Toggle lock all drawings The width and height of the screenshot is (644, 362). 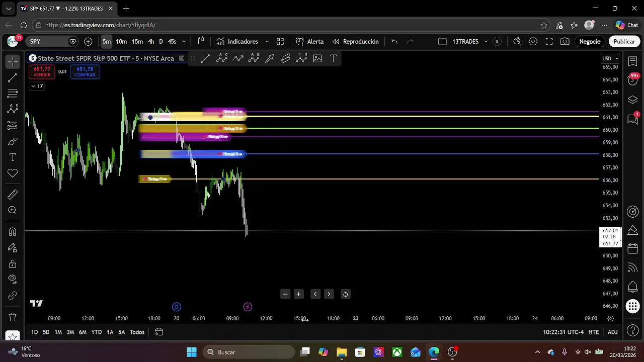click(x=13, y=264)
